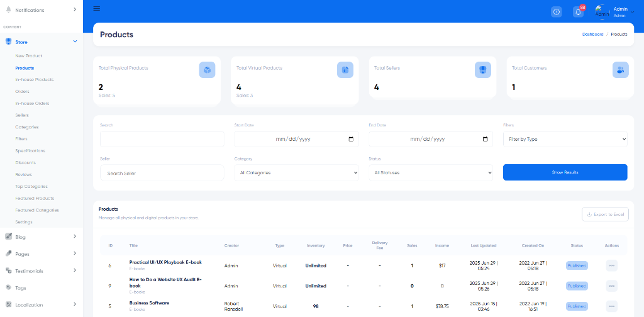This screenshot has width=644, height=317.
Task: Open actions menu for Business Software
Action: point(611,306)
